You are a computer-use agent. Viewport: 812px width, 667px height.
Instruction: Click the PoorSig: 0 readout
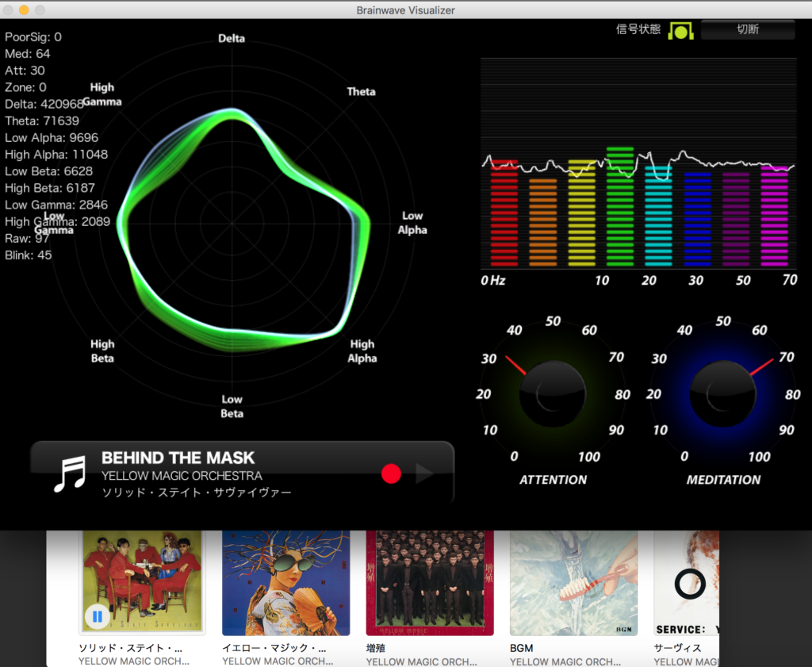tap(33, 36)
